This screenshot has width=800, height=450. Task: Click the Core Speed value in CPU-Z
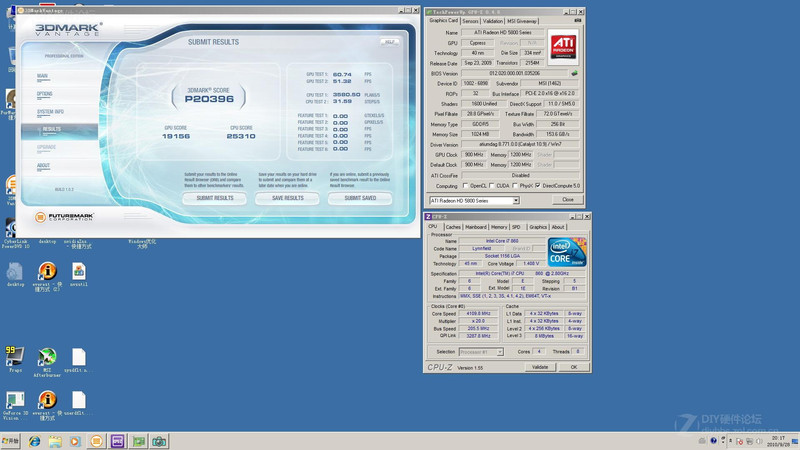pos(478,314)
